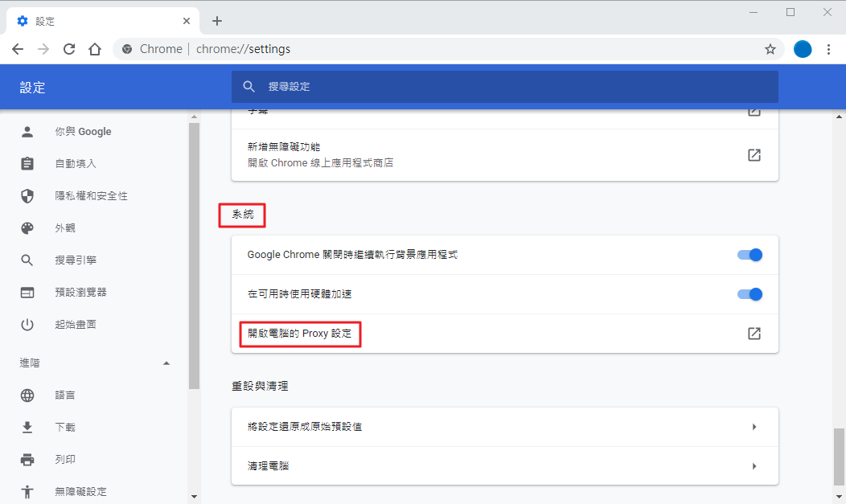Click the sidebar scroll down arrow
This screenshot has height=504, width=846.
point(195,497)
